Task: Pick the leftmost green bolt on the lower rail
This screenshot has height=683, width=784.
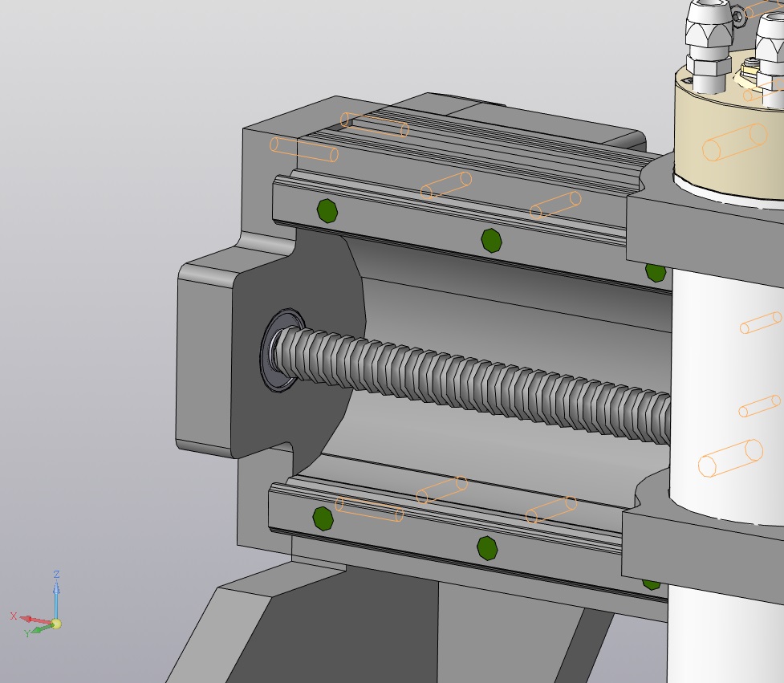Action: coord(323,518)
